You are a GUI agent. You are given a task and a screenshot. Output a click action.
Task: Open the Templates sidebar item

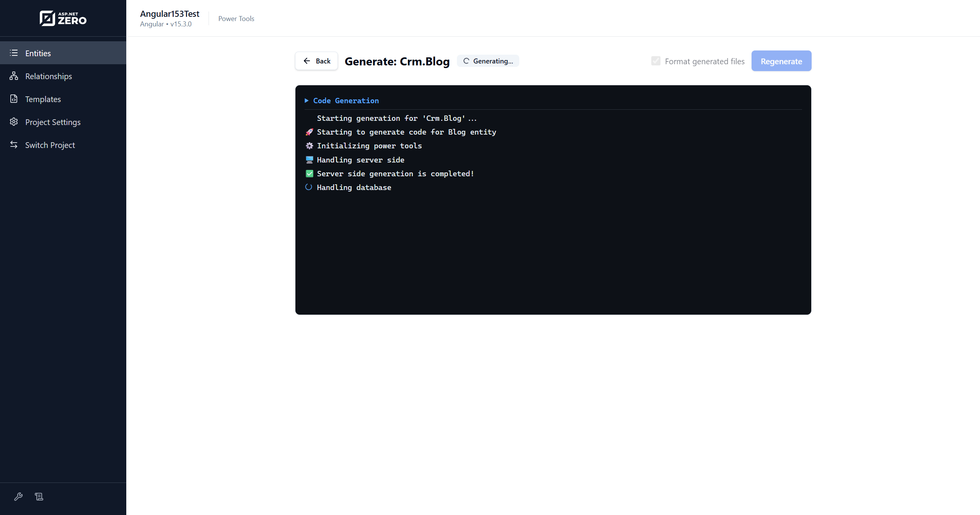pyautogui.click(x=63, y=99)
